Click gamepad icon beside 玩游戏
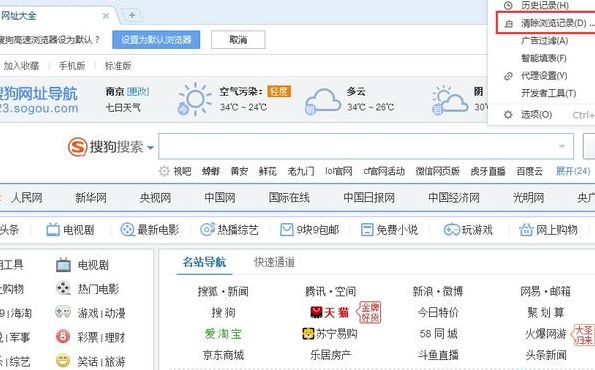 tap(452, 230)
